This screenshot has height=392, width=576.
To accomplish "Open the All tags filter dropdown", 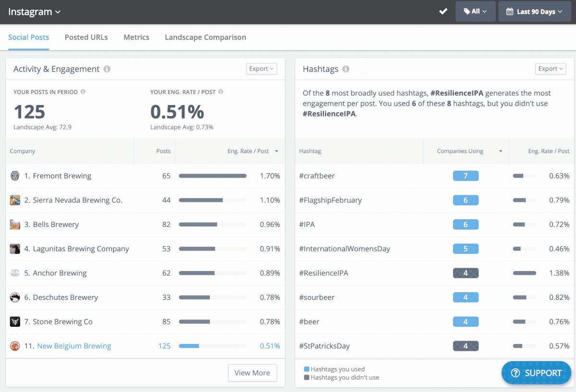I will 475,12.
